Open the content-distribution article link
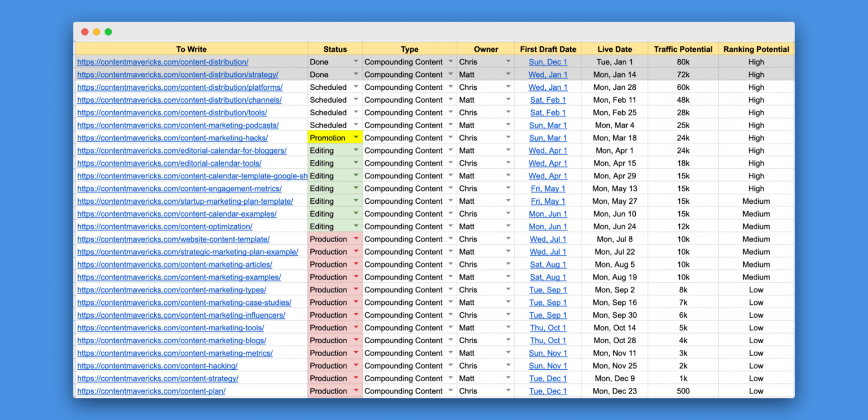The height and width of the screenshot is (420, 868). click(163, 62)
